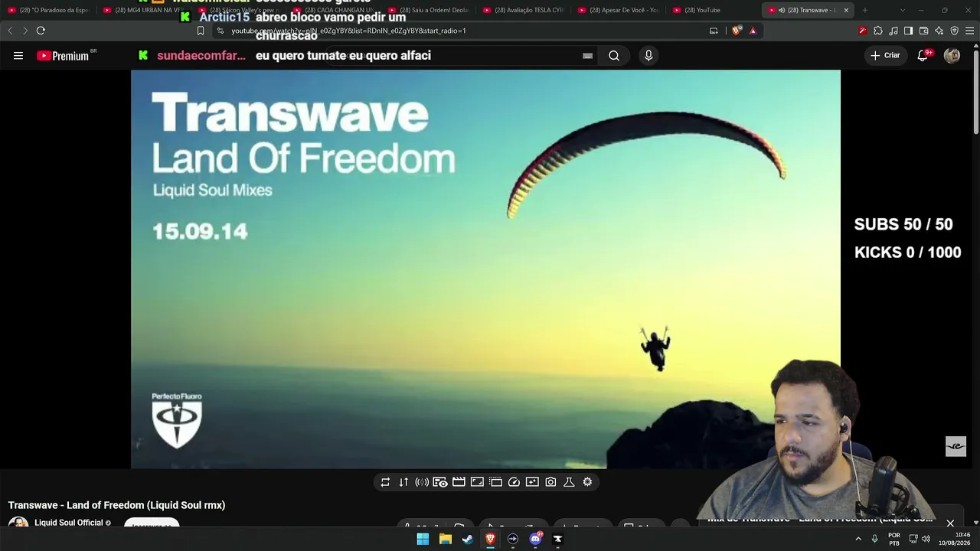The width and height of the screenshot is (980, 551).
Task: Open the toolbar settings gear
Action: coord(587,482)
